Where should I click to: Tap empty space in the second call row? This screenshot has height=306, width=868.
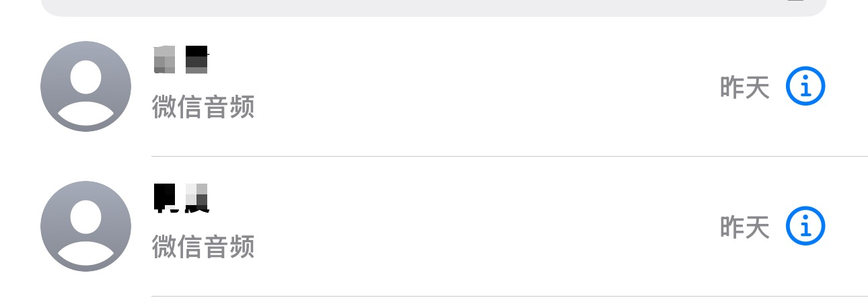471,227
